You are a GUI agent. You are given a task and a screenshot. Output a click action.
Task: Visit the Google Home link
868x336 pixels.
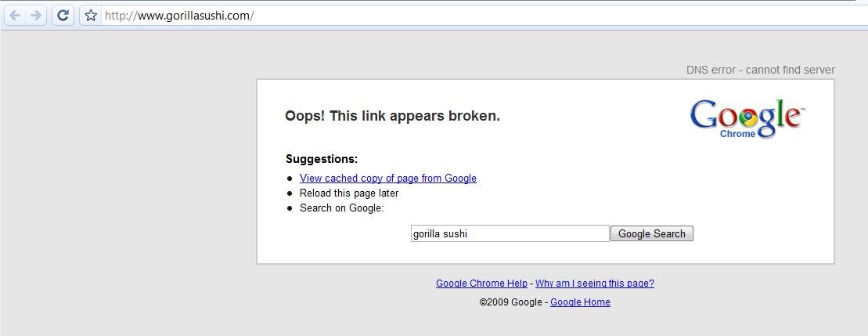(x=580, y=302)
